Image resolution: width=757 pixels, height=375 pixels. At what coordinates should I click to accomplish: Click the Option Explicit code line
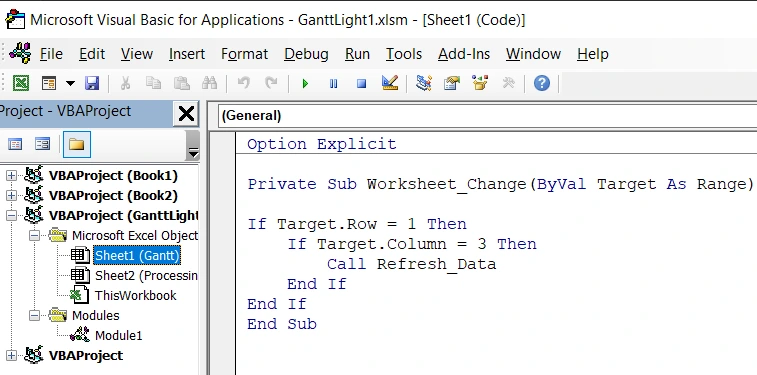(322, 144)
